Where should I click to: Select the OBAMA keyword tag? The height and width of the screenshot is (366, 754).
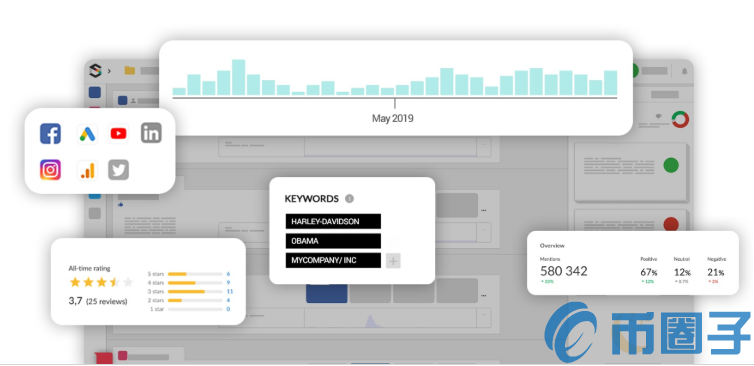pos(333,241)
